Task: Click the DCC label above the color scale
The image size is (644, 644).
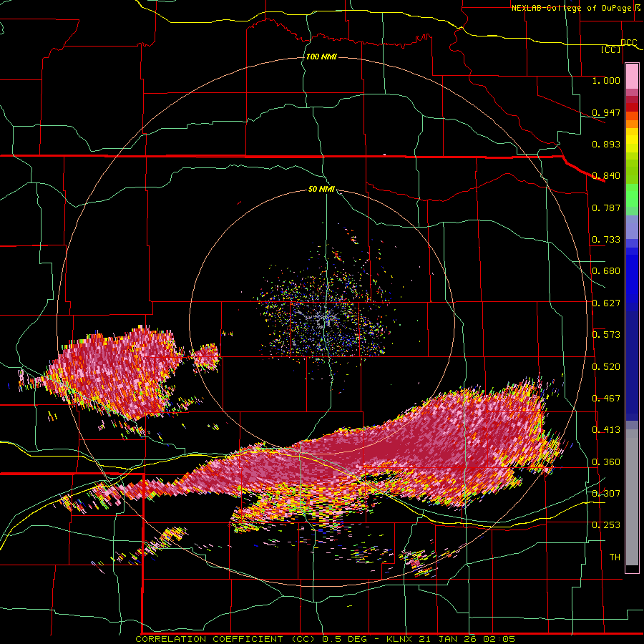Action: (x=628, y=43)
